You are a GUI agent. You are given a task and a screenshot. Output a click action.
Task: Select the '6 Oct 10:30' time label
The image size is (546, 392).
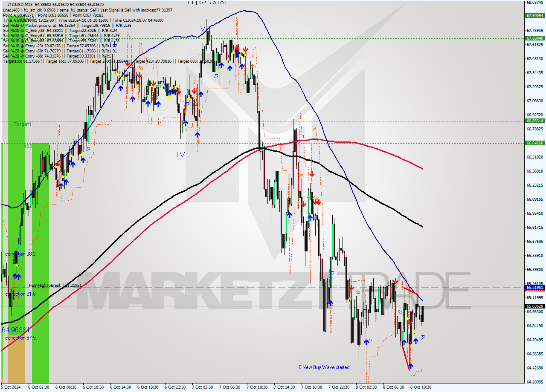click(93, 387)
